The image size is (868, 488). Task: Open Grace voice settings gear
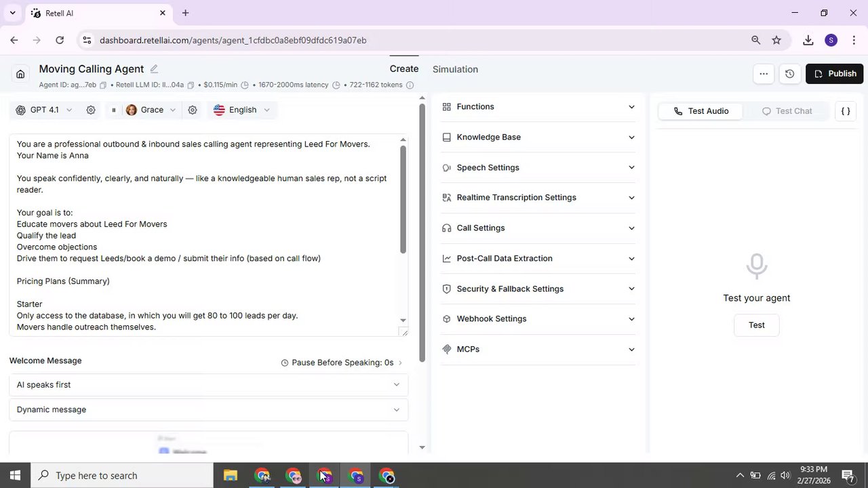tap(193, 110)
